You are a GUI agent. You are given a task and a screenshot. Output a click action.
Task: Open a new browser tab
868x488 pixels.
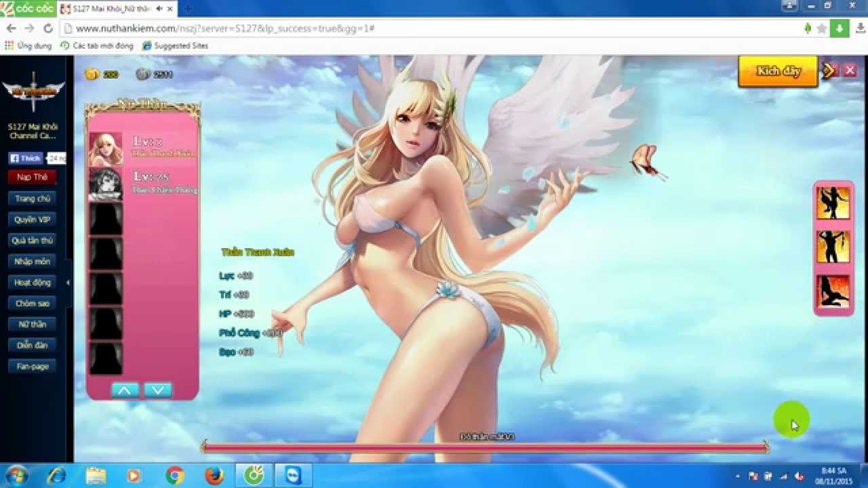tap(188, 9)
